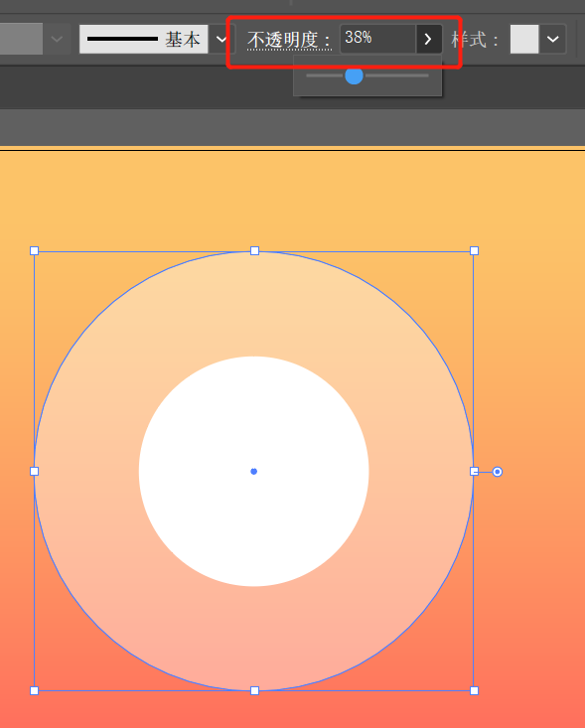Click the 38% opacity input field

377,39
